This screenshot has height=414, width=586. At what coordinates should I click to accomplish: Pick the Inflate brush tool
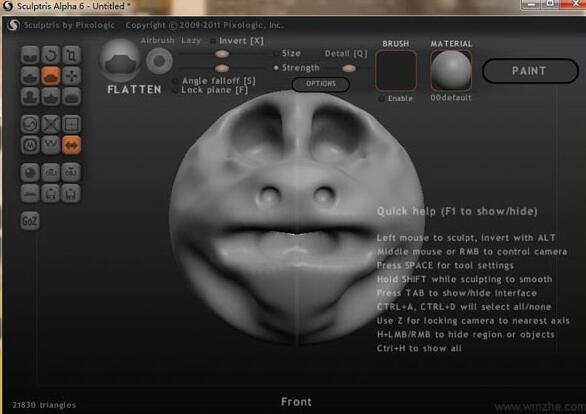click(x=30, y=97)
